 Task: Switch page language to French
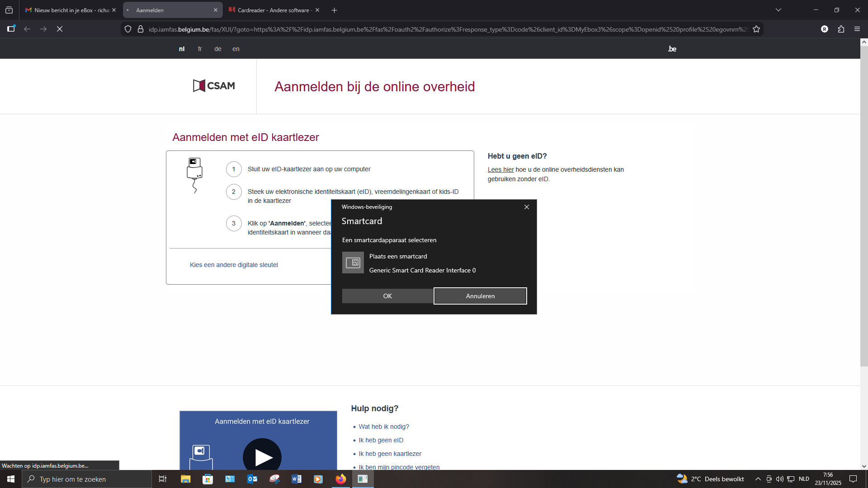pyautogui.click(x=200, y=49)
